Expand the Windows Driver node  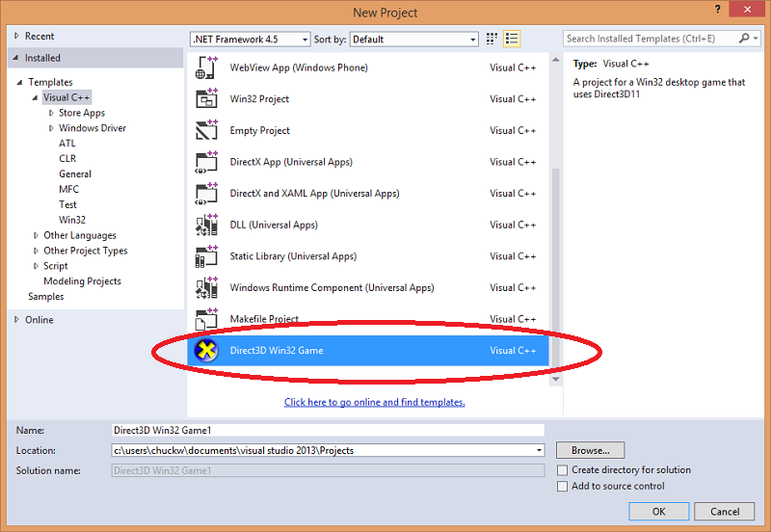click(x=51, y=128)
